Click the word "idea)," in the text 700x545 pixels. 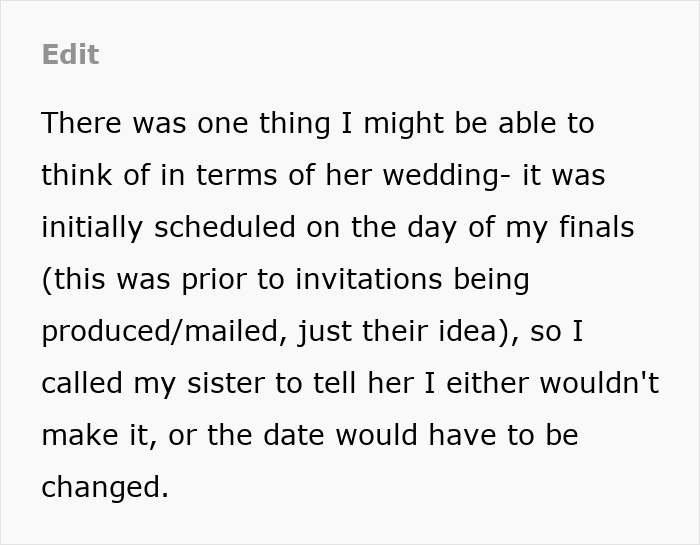(479, 332)
